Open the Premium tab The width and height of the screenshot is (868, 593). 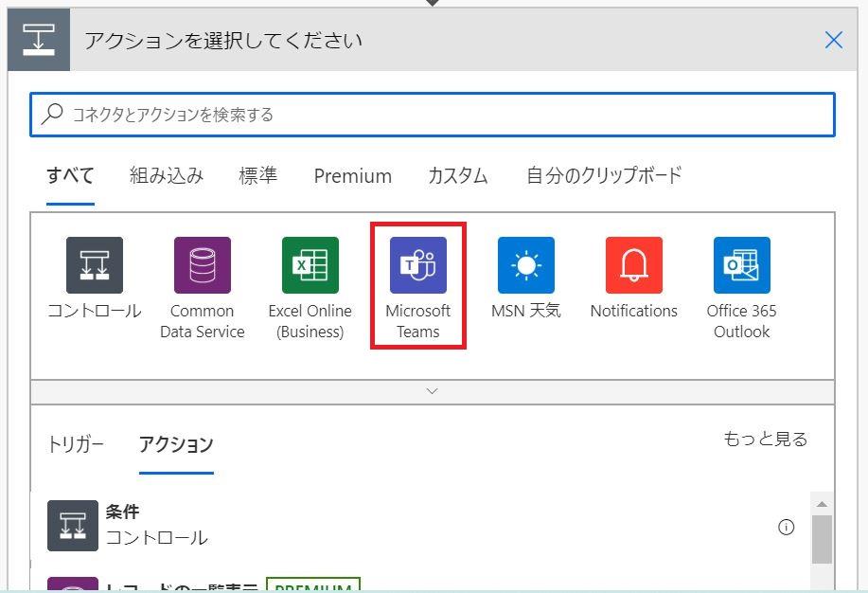tap(353, 175)
